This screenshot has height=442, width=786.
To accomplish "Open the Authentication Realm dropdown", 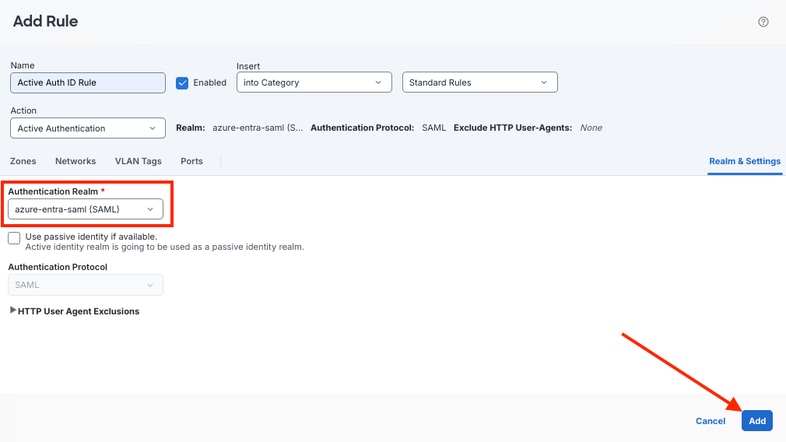I will (85, 209).
